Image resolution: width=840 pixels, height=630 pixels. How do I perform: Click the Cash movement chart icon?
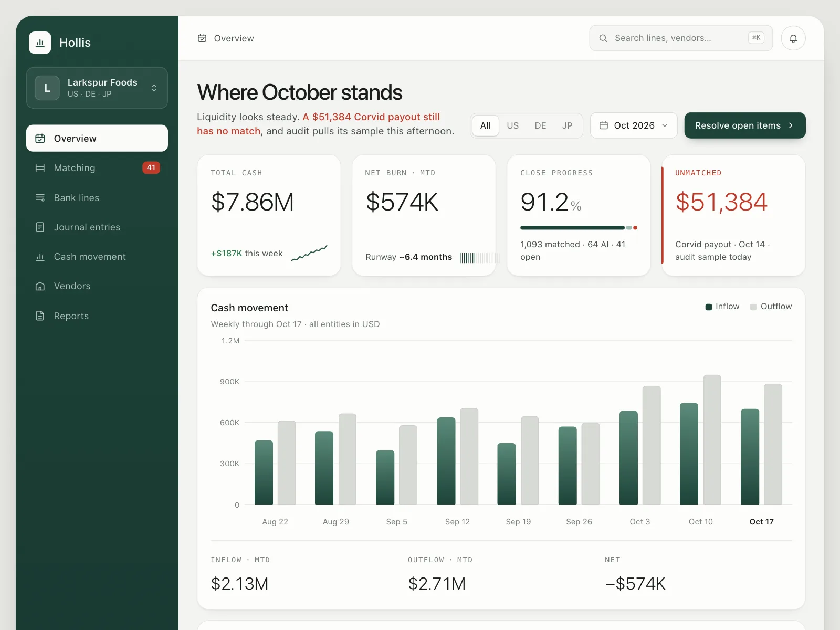click(40, 257)
